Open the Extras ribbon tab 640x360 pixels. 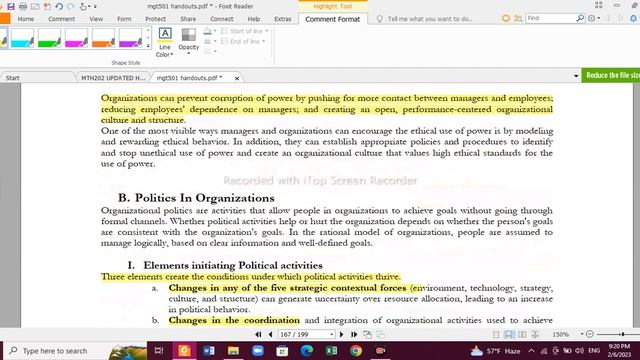point(283,19)
